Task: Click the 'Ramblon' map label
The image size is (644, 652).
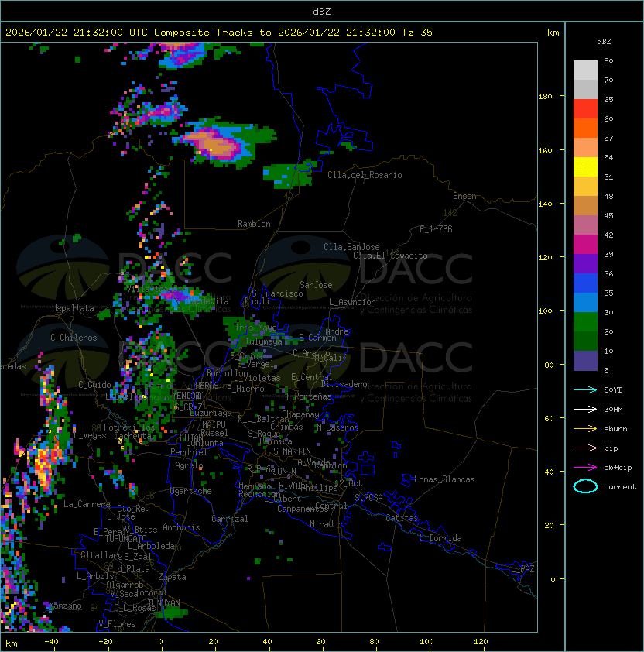Action: [254, 224]
